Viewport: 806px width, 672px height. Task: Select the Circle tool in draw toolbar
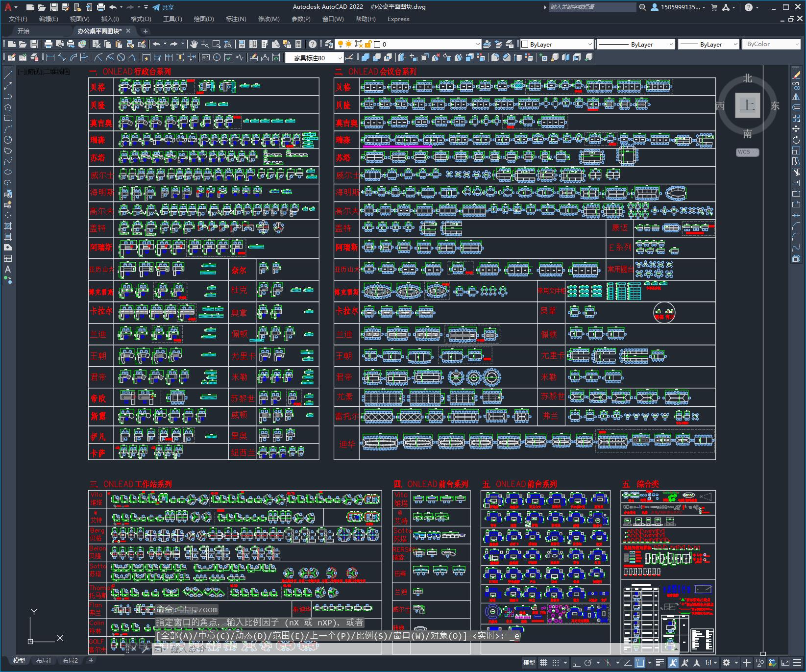(8, 140)
